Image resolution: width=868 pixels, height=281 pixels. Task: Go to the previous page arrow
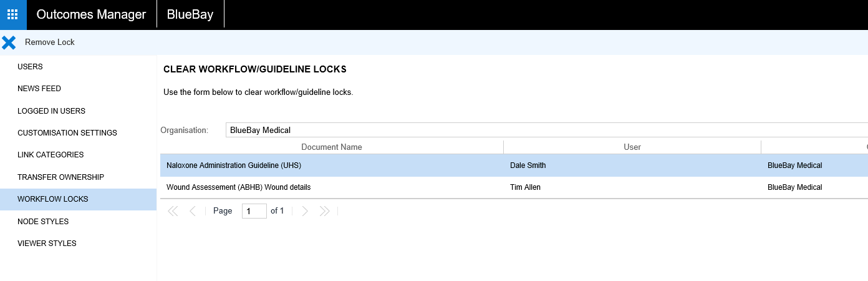(x=193, y=211)
